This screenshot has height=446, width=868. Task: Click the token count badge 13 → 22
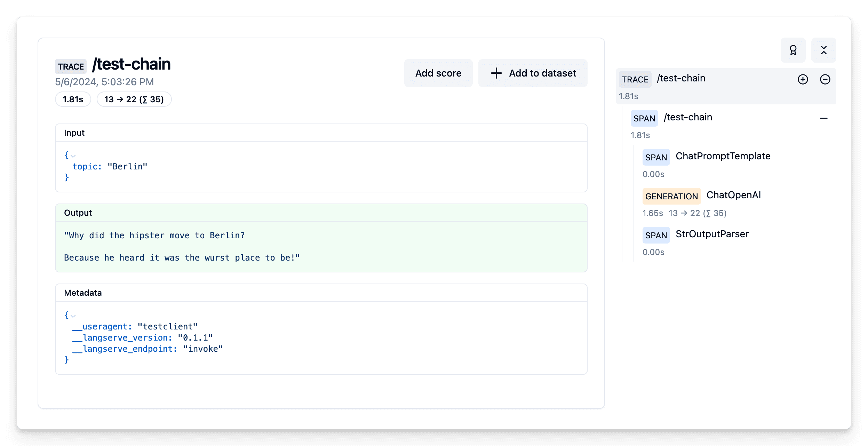click(134, 99)
